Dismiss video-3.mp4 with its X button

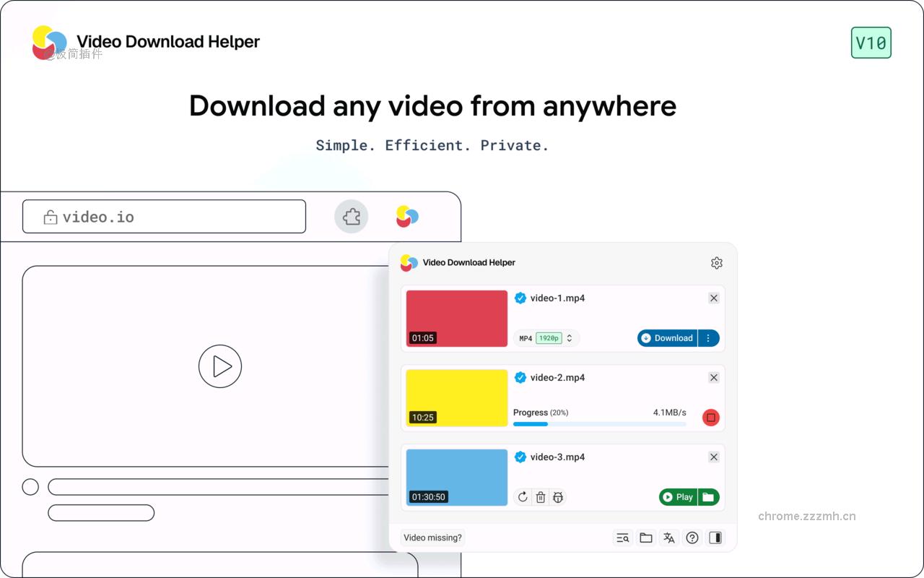[714, 457]
